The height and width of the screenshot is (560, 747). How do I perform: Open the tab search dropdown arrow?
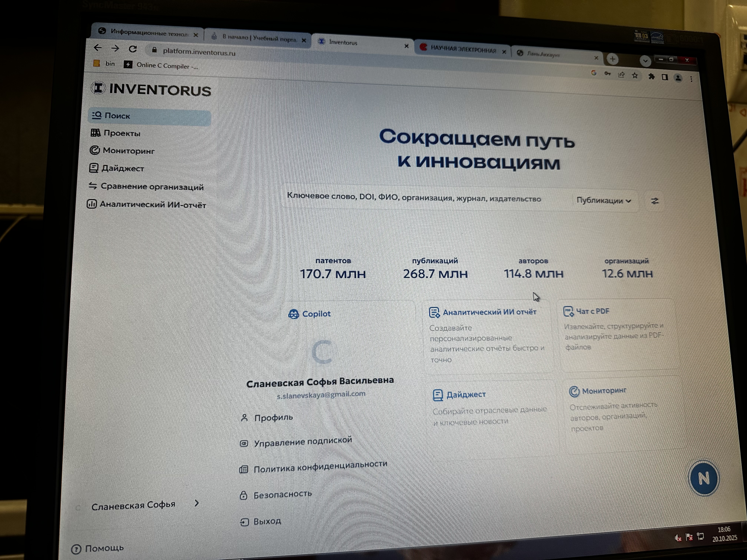[645, 61]
